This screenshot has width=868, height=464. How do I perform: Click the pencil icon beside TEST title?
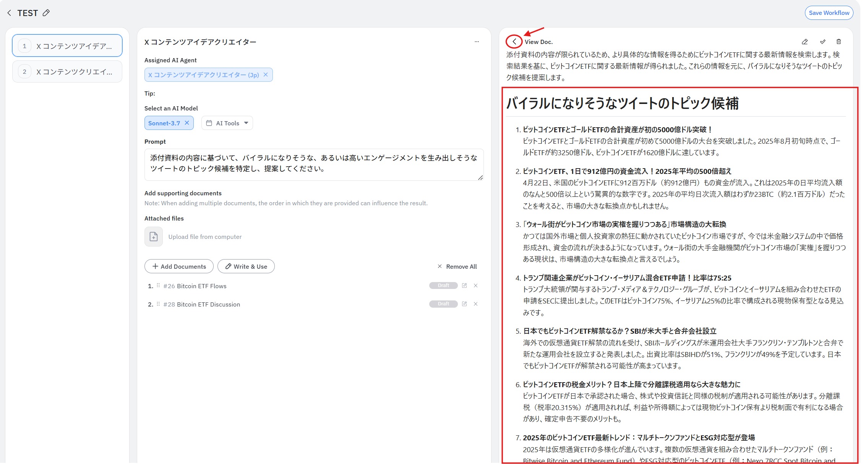[46, 13]
